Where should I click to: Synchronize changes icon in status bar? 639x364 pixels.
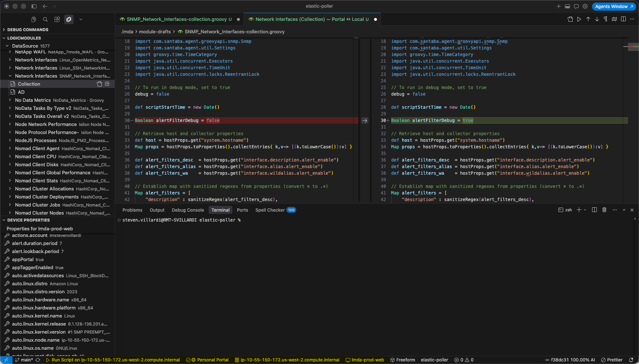(38, 360)
